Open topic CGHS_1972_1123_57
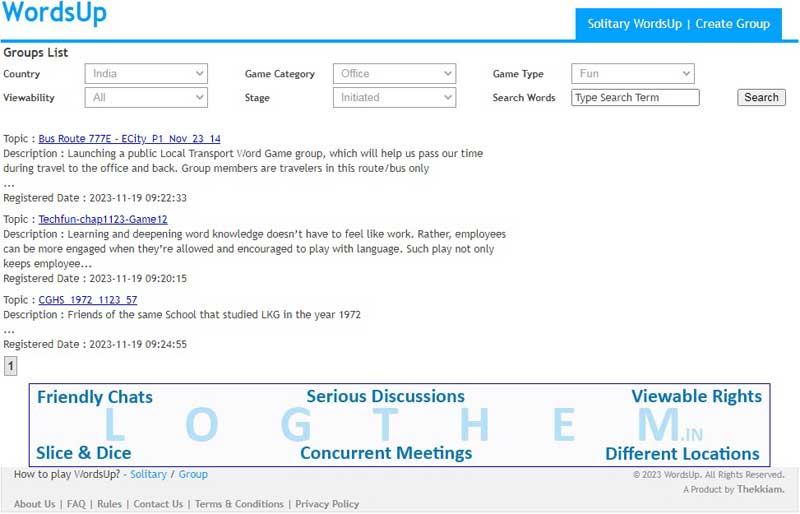The width and height of the screenshot is (800, 514). click(88, 300)
